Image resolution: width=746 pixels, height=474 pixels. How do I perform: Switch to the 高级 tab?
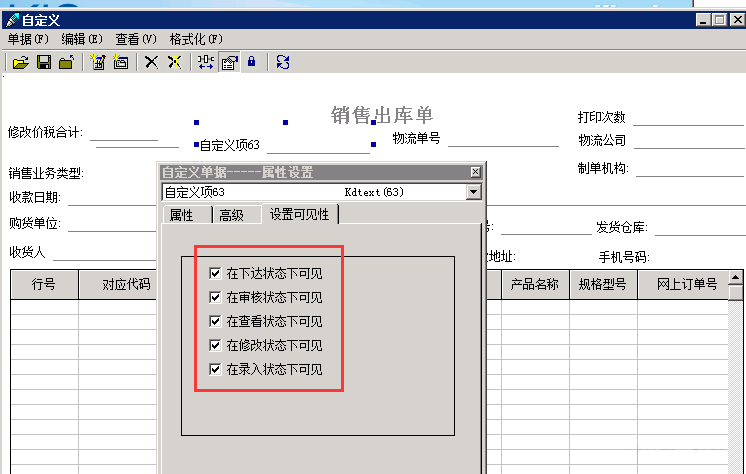(x=231, y=215)
